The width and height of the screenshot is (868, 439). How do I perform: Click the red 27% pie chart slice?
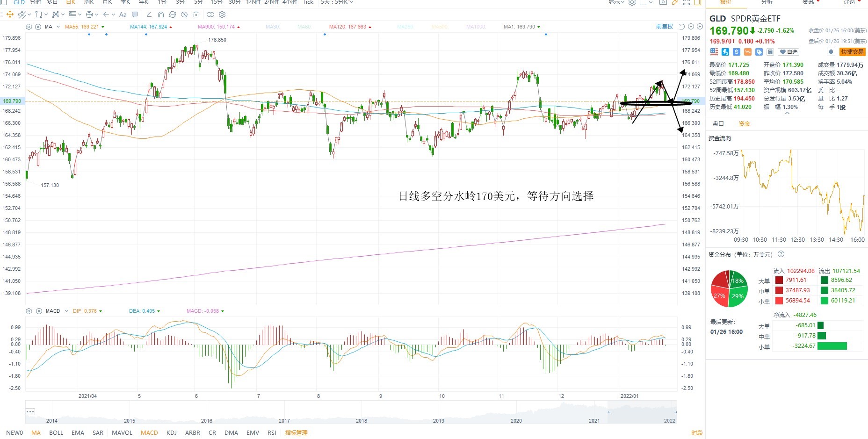pos(719,296)
